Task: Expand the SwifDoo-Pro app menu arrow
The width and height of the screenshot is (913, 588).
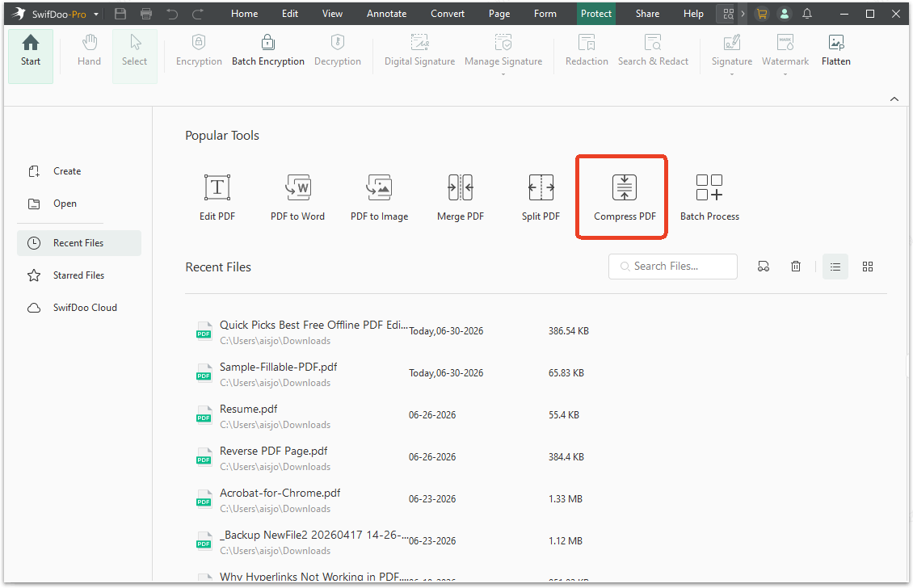Action: pyautogui.click(x=96, y=15)
